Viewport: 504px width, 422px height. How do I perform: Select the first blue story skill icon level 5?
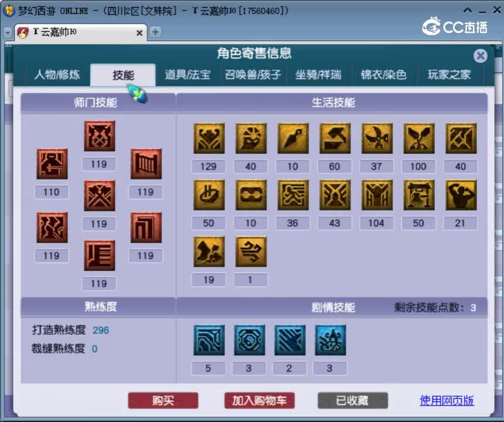209,340
